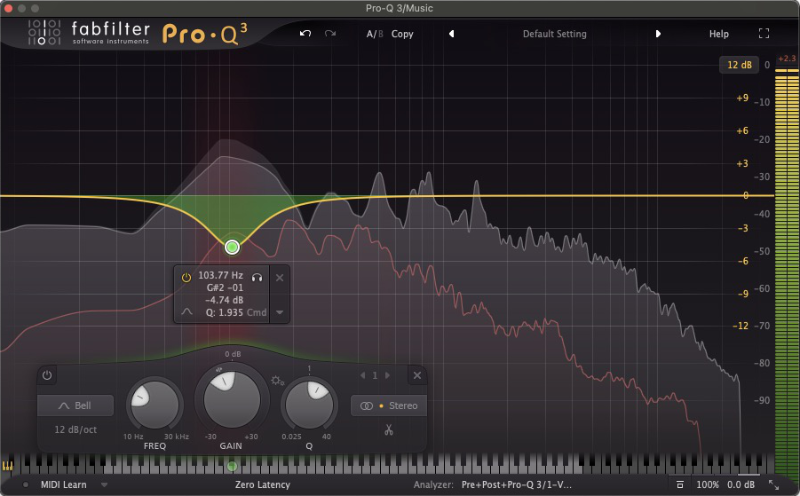The height and width of the screenshot is (496, 800).
Task: Toggle the A/B state switch
Action: [x=374, y=34]
